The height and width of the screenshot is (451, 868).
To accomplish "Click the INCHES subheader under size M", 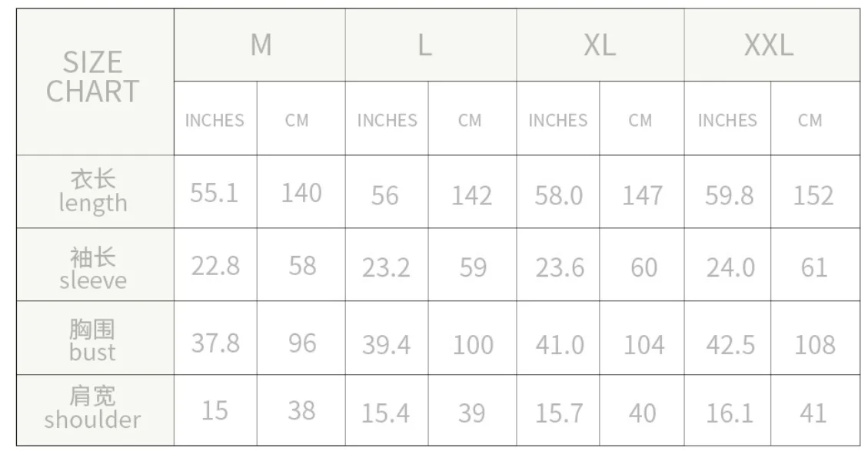I will point(215,120).
